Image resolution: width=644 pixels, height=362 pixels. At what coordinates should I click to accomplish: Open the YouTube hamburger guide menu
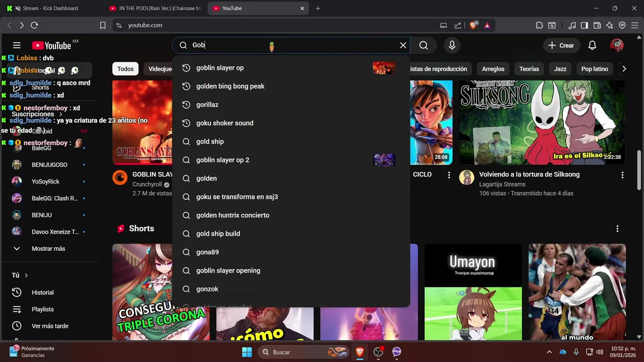(x=17, y=45)
